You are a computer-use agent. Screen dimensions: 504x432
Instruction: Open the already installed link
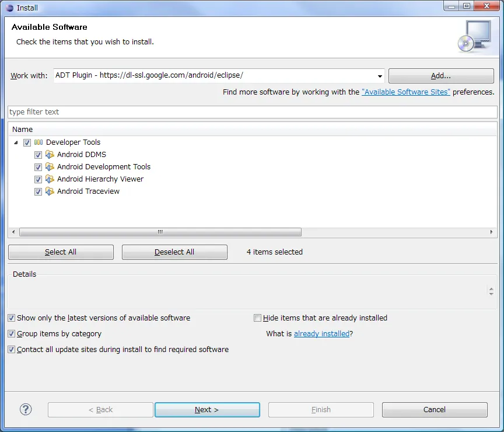pos(321,334)
